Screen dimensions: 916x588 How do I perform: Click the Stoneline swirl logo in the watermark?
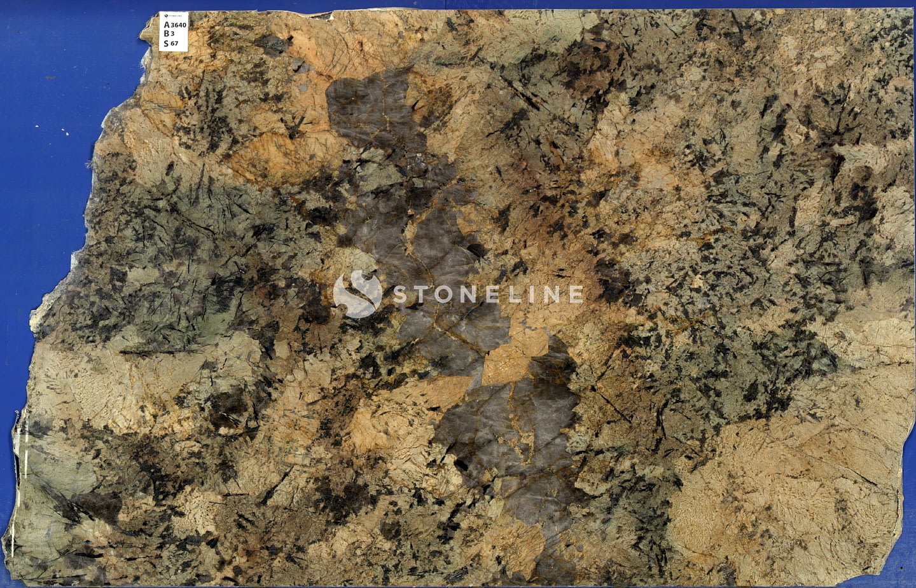click(357, 294)
